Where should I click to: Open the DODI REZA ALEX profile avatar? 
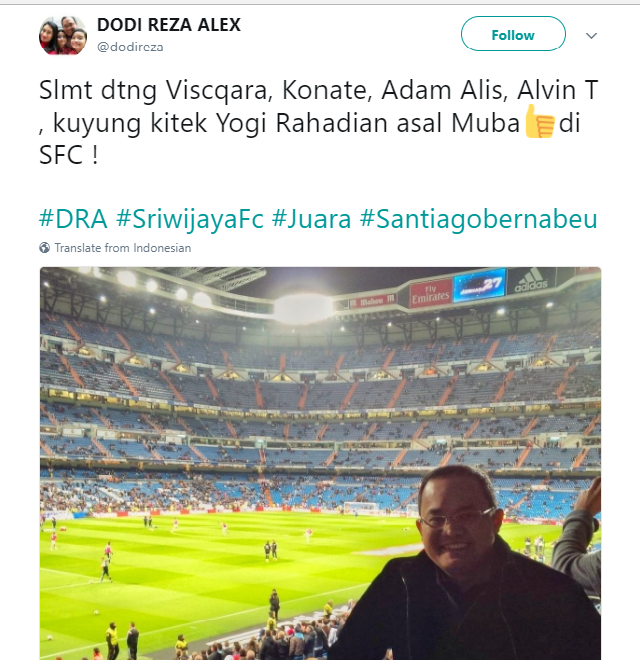point(63,35)
